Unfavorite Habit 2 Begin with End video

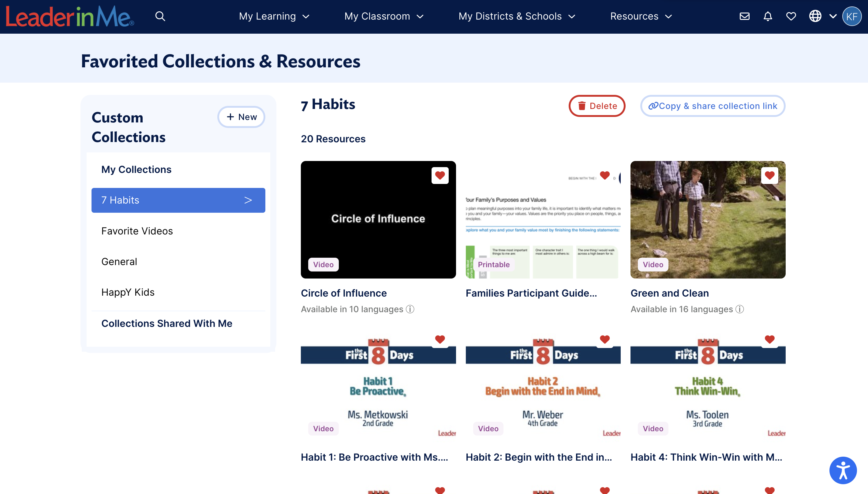pyautogui.click(x=604, y=339)
